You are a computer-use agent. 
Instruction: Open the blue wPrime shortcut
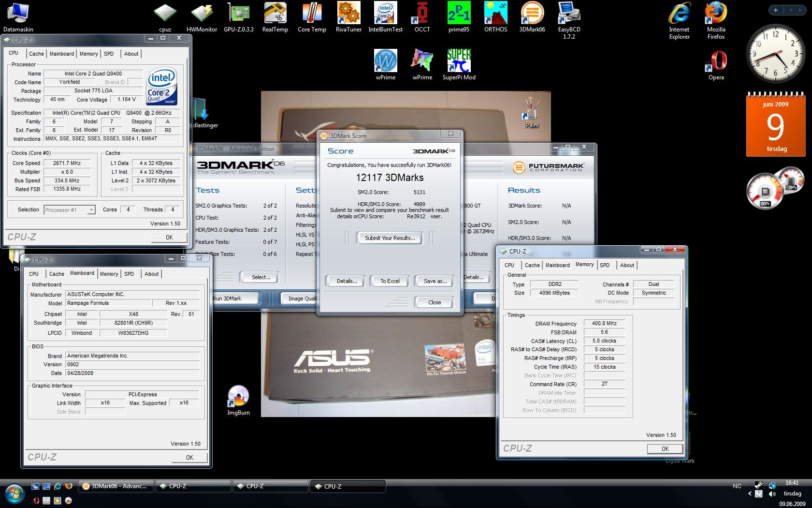tap(385, 65)
